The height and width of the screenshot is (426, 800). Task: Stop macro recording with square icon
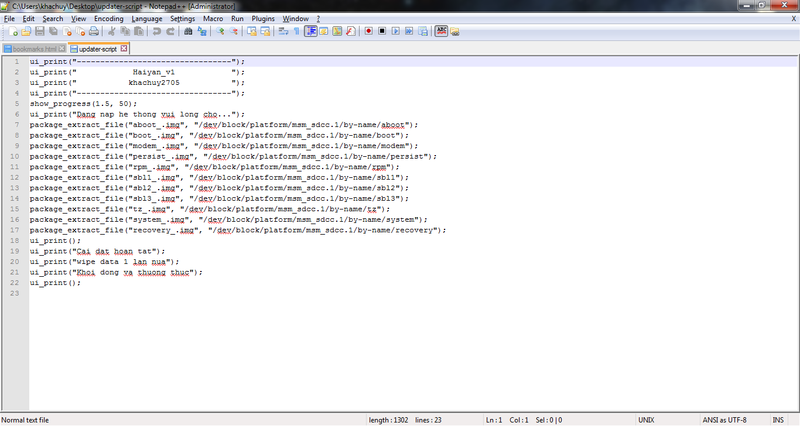pos(382,32)
